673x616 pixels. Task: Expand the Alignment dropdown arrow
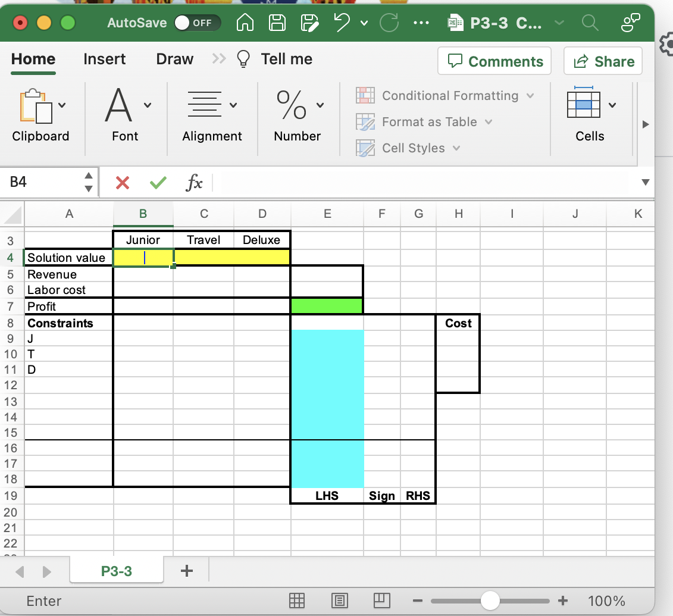(233, 105)
